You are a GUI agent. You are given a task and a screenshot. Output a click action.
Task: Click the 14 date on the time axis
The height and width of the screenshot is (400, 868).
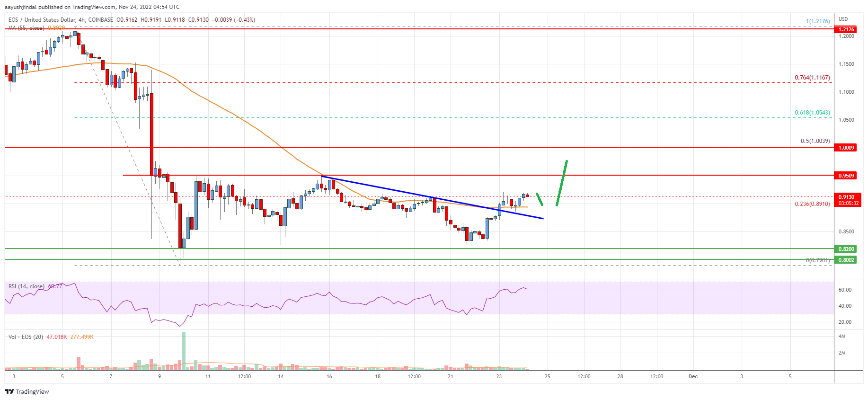click(281, 377)
